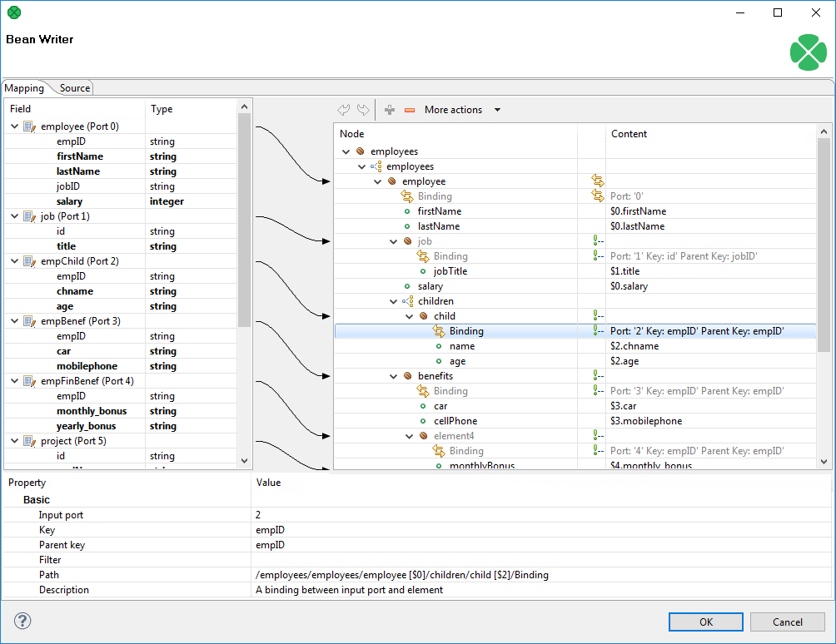836x644 pixels.
Task: Click the undo arrow in mapping toolbar
Action: [x=343, y=110]
